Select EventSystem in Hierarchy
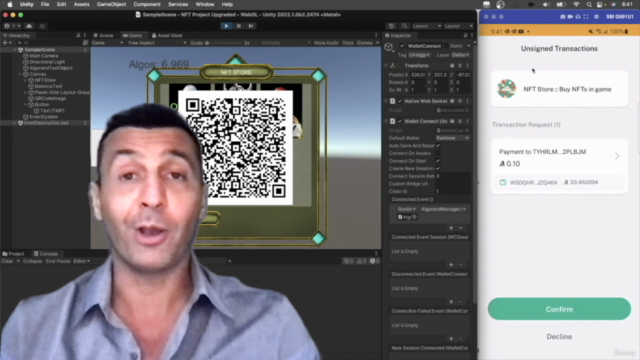 (43, 117)
